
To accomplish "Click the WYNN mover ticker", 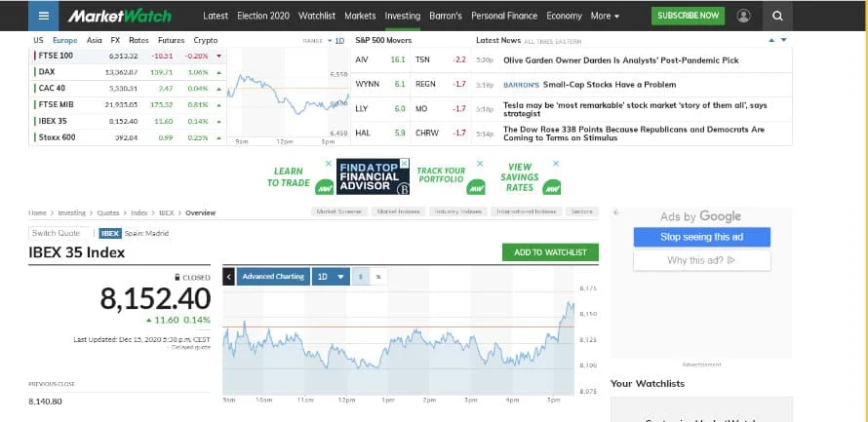I will pos(367,85).
